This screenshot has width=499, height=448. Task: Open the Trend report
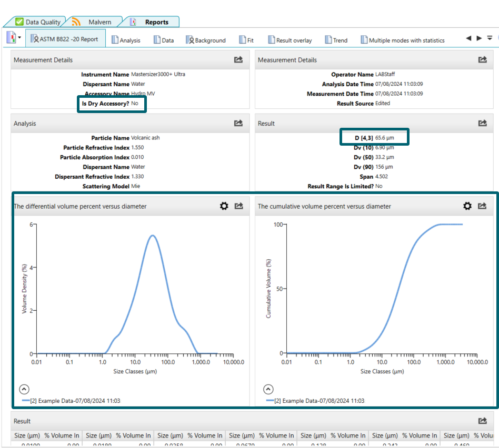pos(336,40)
